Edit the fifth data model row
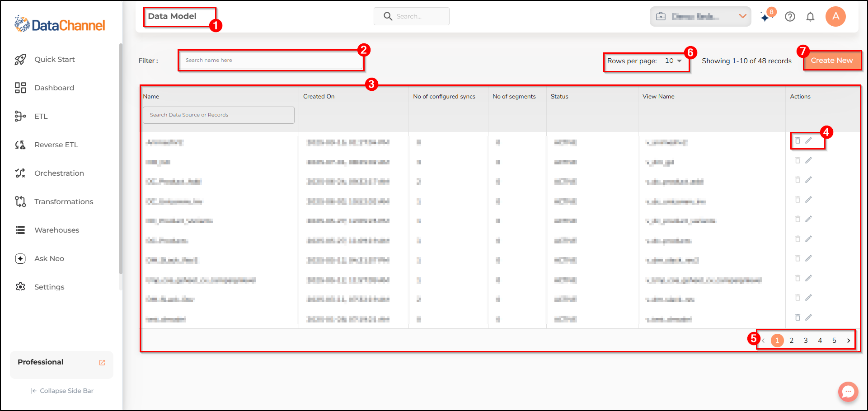The width and height of the screenshot is (868, 411). pyautogui.click(x=809, y=219)
